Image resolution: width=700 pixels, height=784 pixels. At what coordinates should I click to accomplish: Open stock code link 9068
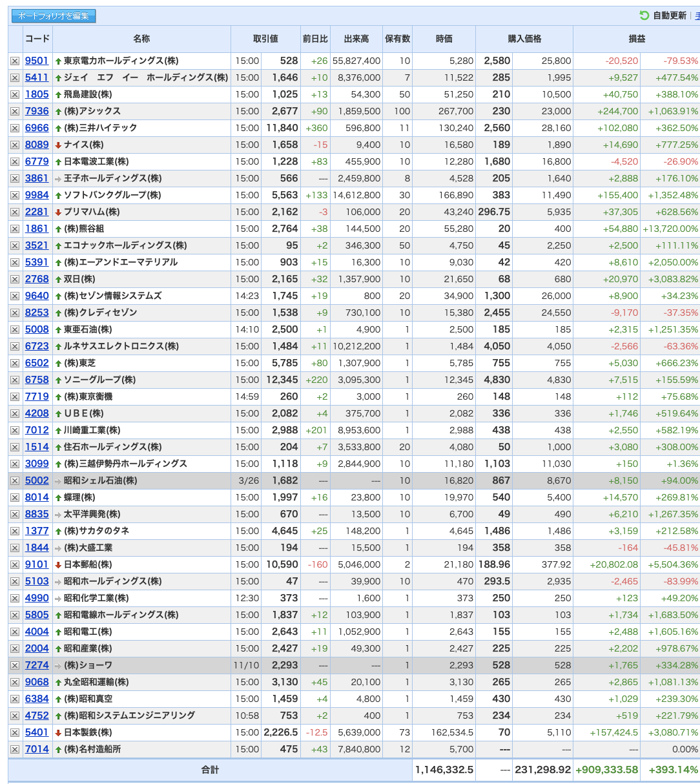(37, 682)
